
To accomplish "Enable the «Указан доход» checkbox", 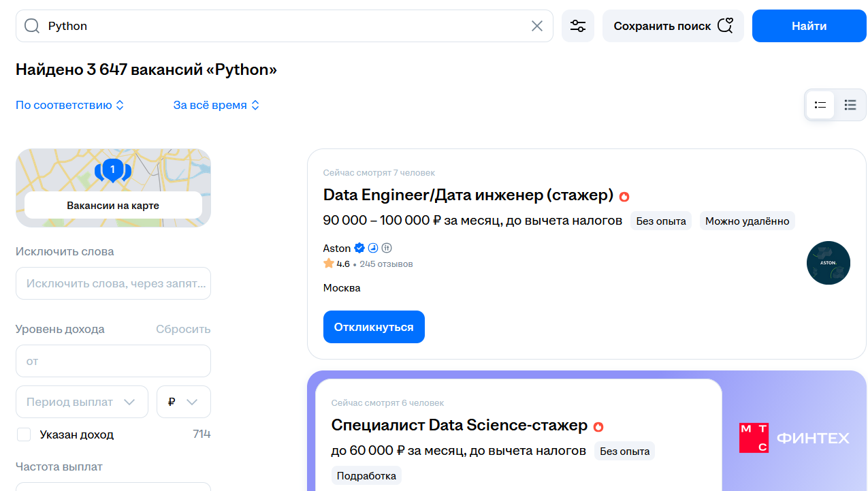I will pyautogui.click(x=24, y=434).
